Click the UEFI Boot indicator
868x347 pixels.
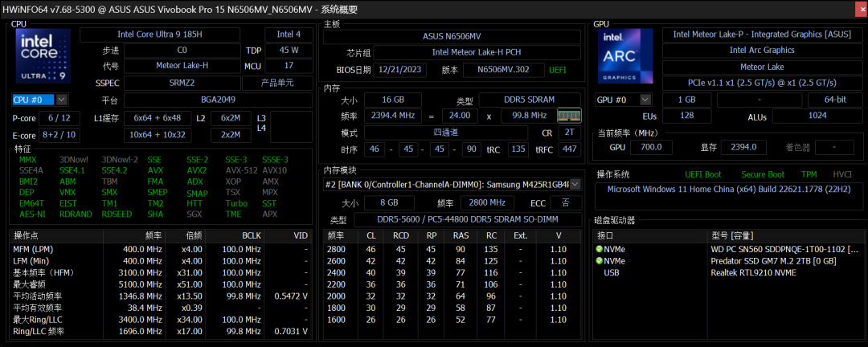[x=703, y=174]
